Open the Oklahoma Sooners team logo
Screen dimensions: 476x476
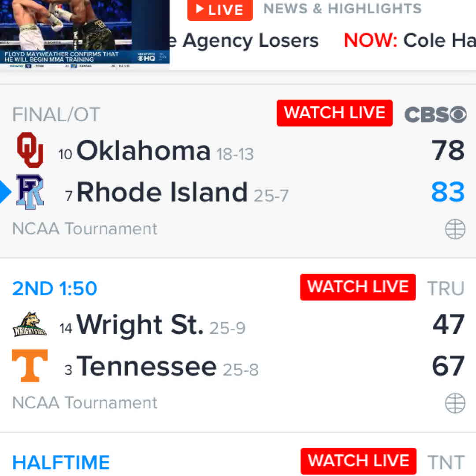30,150
